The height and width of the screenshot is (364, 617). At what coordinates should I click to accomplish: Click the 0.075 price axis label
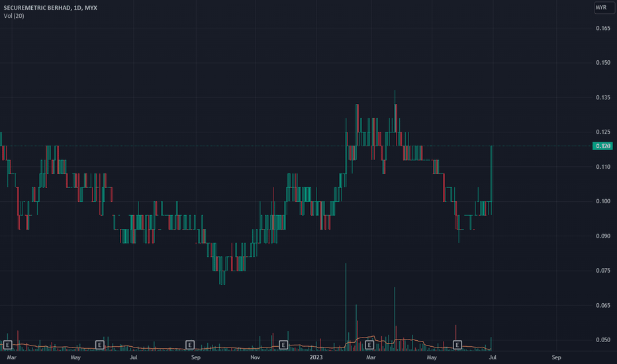tap(603, 270)
